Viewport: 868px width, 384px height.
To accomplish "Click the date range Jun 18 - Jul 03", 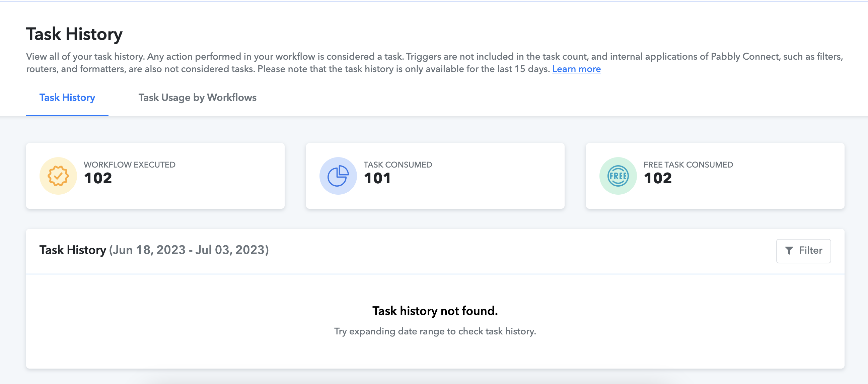I will click(189, 250).
